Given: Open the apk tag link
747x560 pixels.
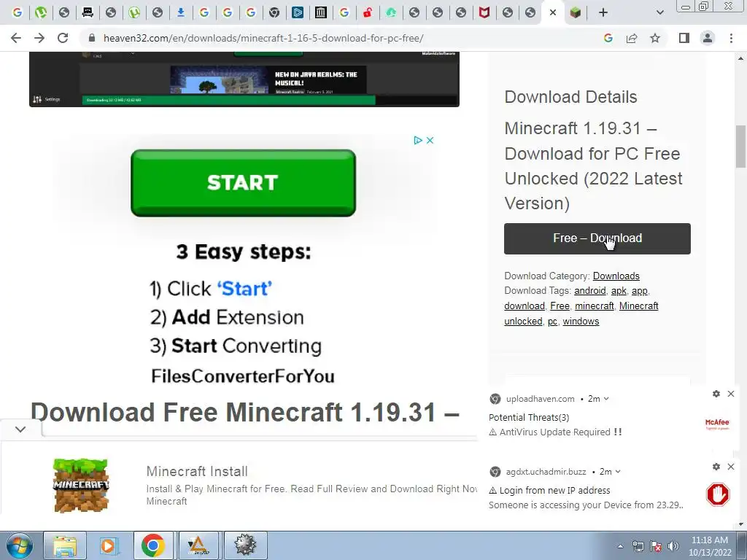Looking at the screenshot, I should [619, 291].
